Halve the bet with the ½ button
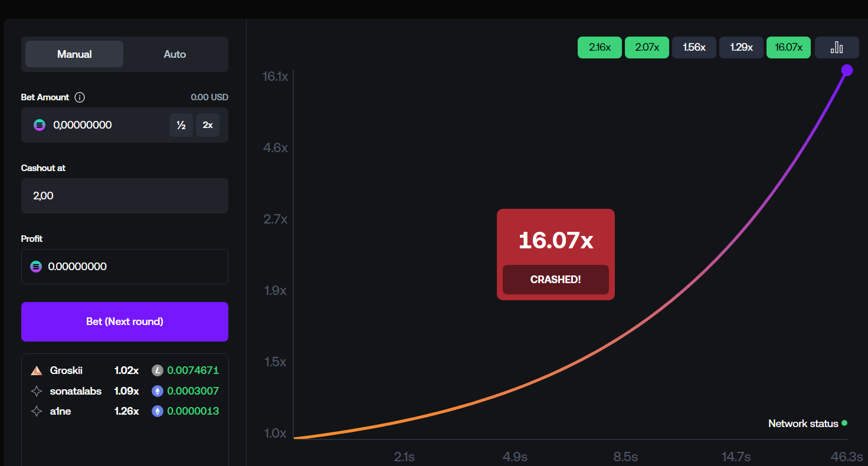 click(x=181, y=125)
